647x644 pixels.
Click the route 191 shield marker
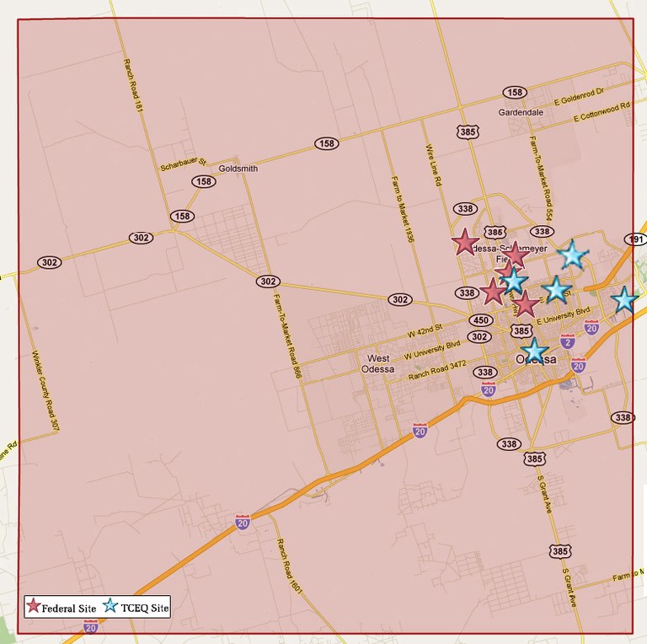(x=635, y=239)
